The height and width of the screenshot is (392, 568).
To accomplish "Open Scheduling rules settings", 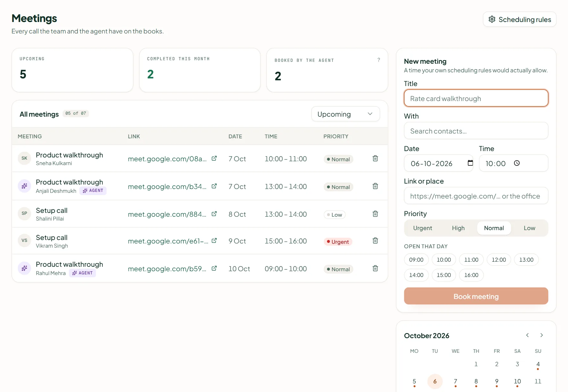I will (x=520, y=19).
